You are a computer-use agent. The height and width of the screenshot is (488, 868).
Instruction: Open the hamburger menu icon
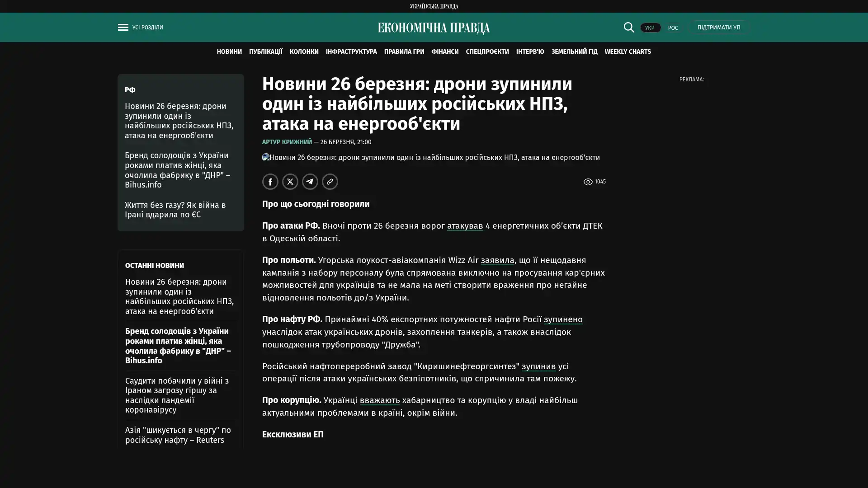click(x=123, y=28)
